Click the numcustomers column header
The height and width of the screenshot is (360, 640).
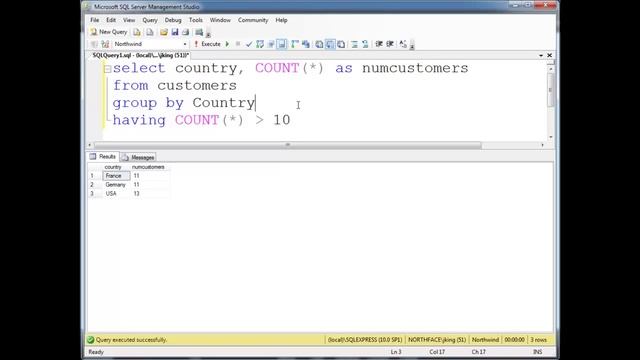click(x=148, y=167)
